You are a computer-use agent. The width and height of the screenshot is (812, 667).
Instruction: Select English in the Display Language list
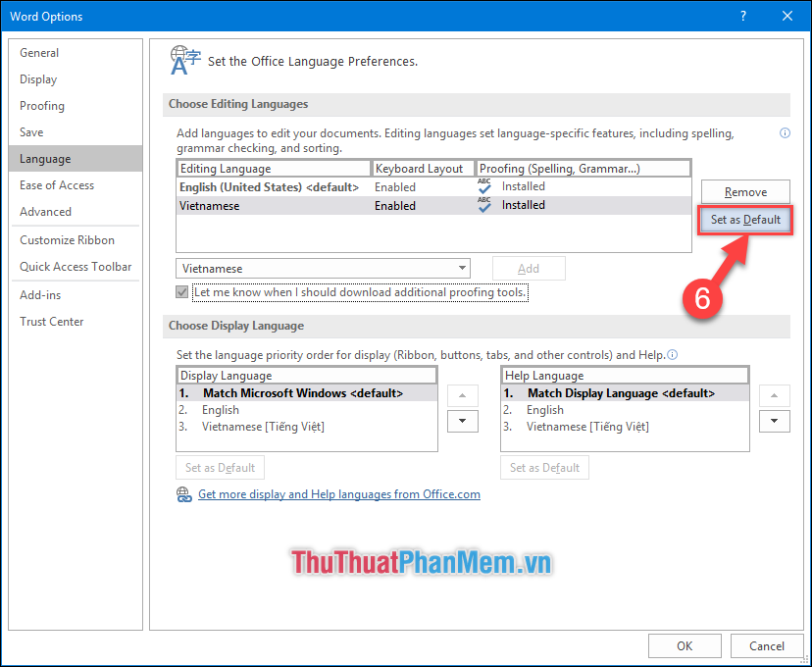(307, 410)
